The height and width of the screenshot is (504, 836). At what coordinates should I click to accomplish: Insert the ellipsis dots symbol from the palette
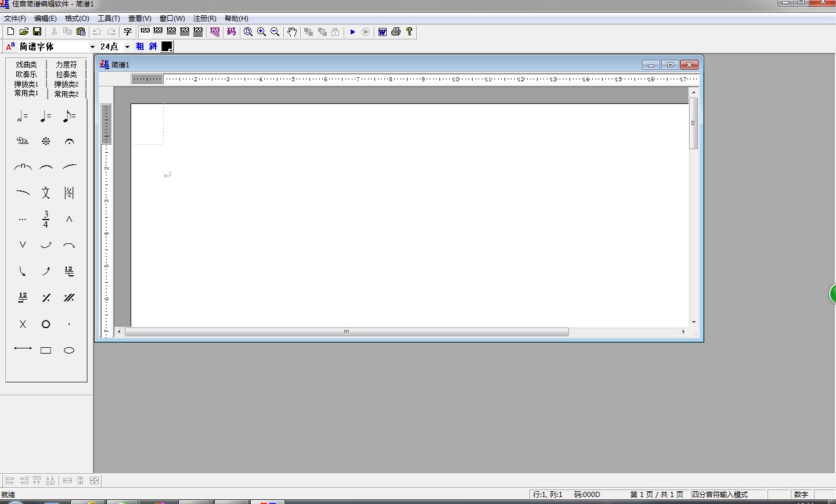point(23,219)
